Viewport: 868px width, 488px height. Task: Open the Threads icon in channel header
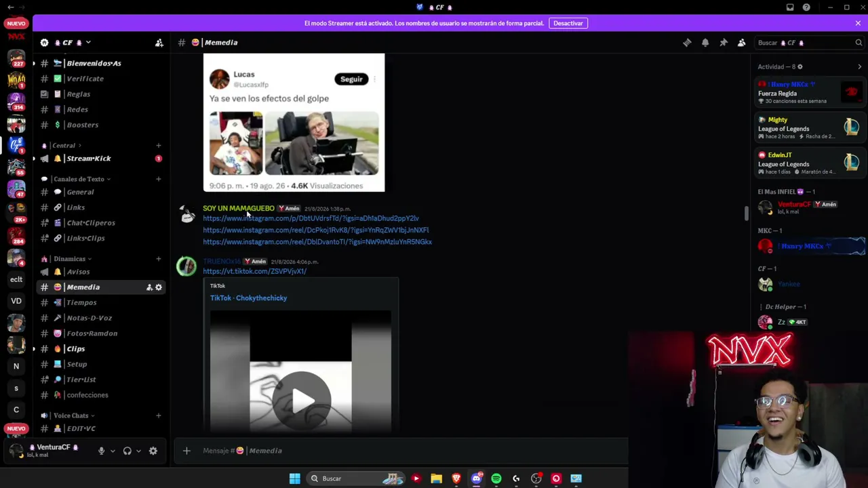(687, 43)
